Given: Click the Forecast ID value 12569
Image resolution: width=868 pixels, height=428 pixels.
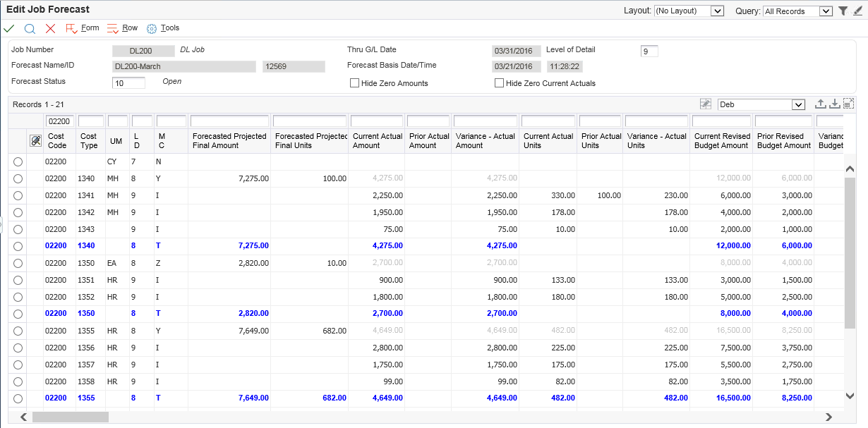Looking at the screenshot, I should 294,67.
